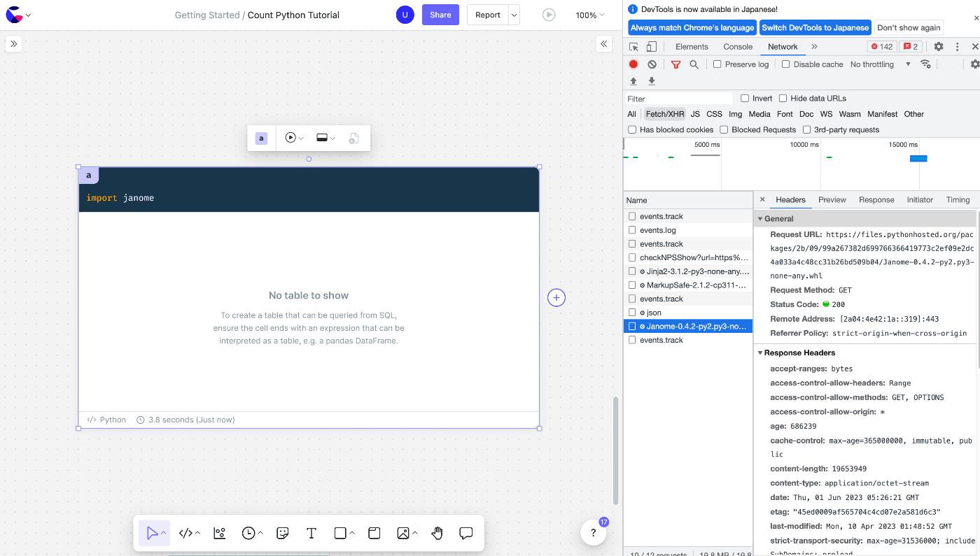Screen dimensions: 980x556
Task: Click the Share button
Action: coord(440,15)
